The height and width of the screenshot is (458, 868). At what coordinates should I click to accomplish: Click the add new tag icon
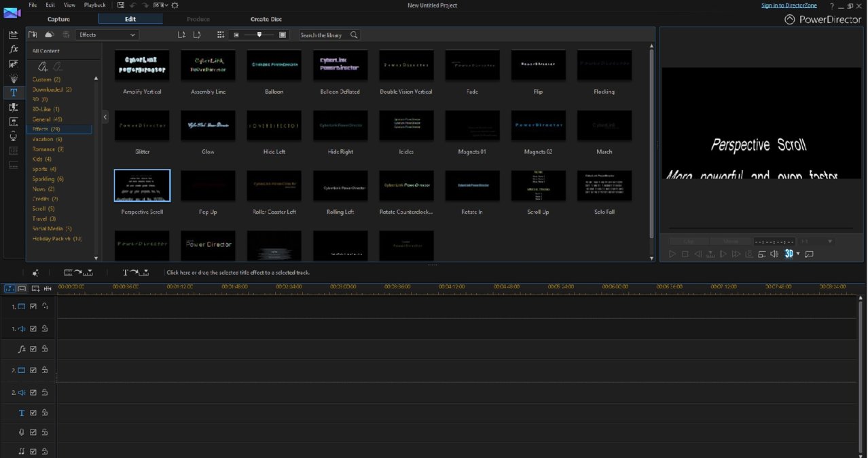click(x=43, y=66)
